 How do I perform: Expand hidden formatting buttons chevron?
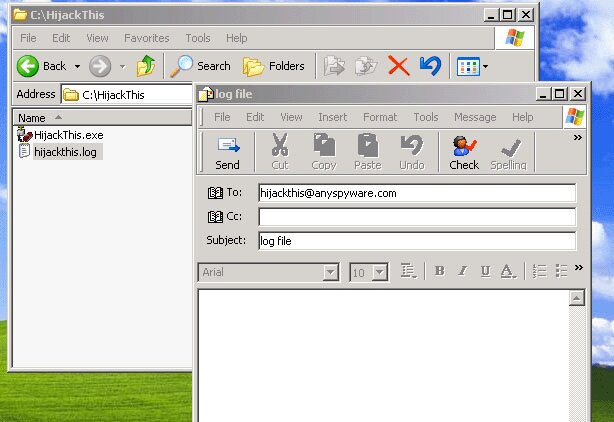click(579, 268)
